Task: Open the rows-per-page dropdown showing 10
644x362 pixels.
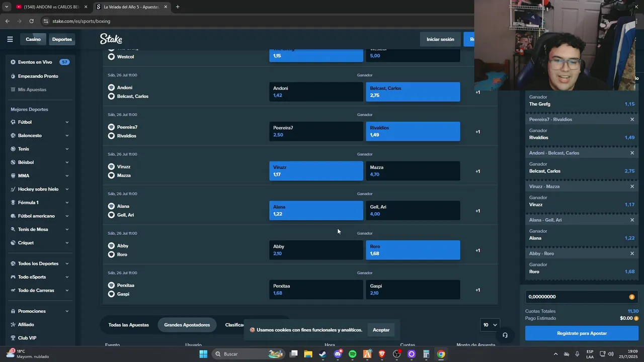Action: click(x=490, y=325)
